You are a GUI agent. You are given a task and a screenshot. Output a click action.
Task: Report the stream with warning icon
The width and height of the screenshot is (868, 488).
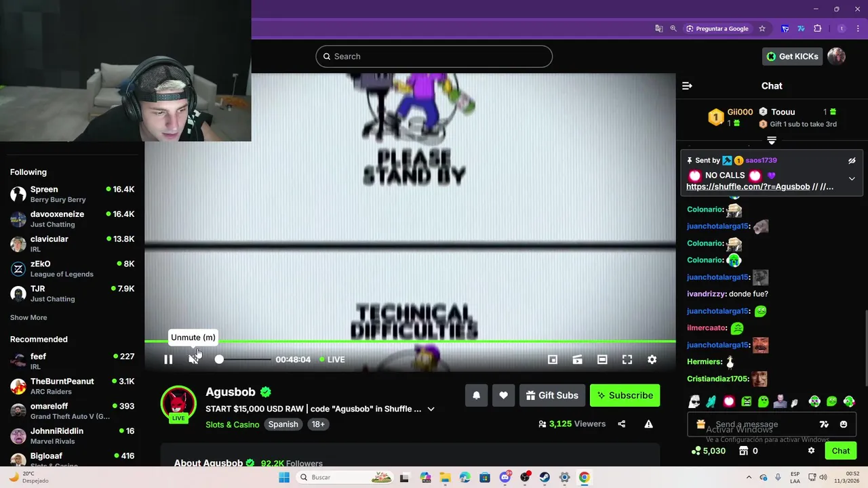tap(648, 424)
